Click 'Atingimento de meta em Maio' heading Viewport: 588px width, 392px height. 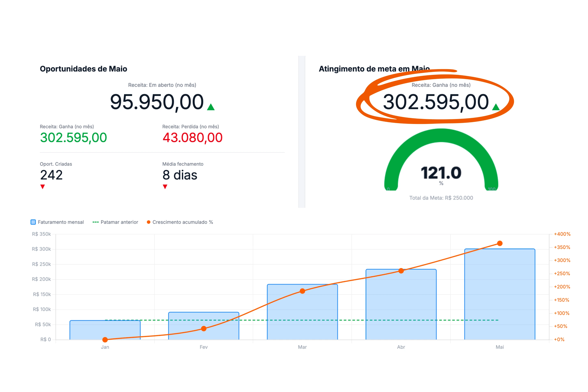coord(374,69)
